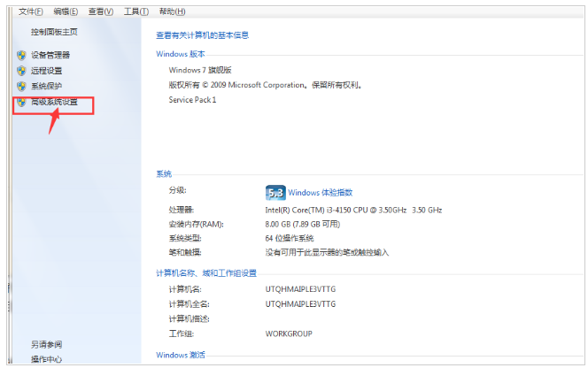Click the 计算机全名 value UTQHMAIPLE3VTTG
The width and height of the screenshot is (588, 368).
[x=300, y=304]
